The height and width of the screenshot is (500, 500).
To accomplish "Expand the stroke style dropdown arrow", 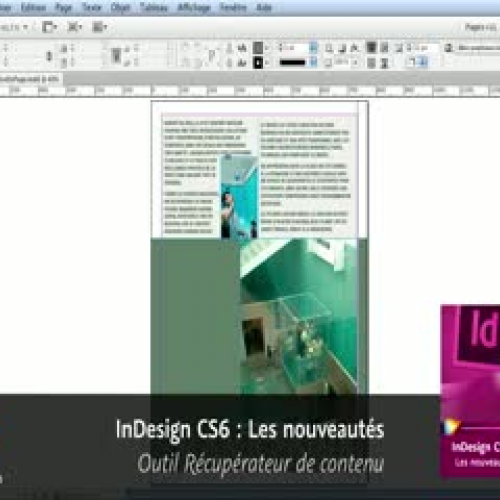I will pyautogui.click(x=313, y=62).
